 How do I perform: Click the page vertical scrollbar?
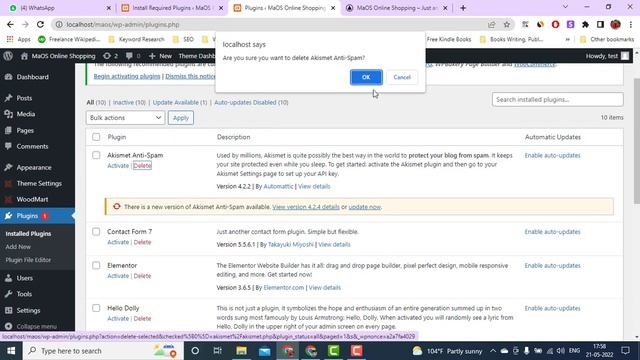[x=637, y=141]
